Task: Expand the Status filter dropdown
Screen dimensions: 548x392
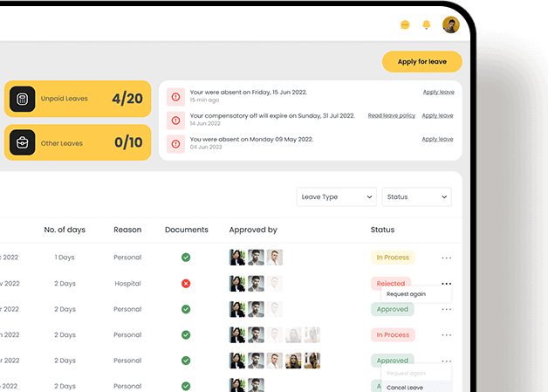Action: (416, 197)
